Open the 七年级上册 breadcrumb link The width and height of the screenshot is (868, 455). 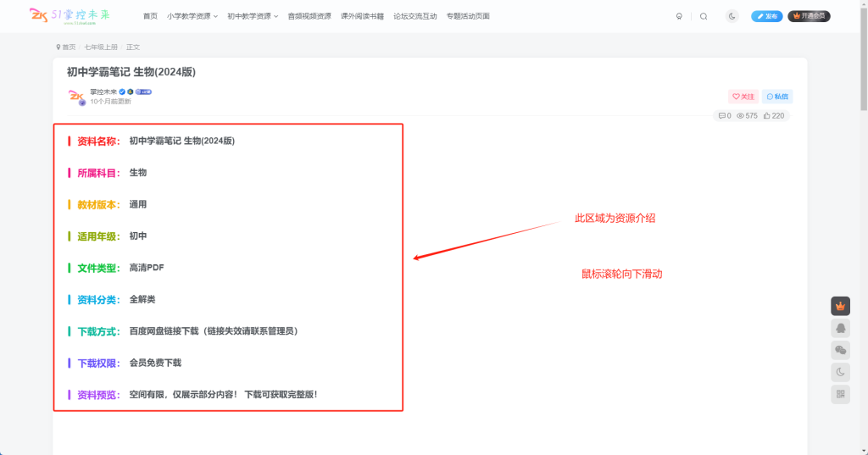pos(101,47)
